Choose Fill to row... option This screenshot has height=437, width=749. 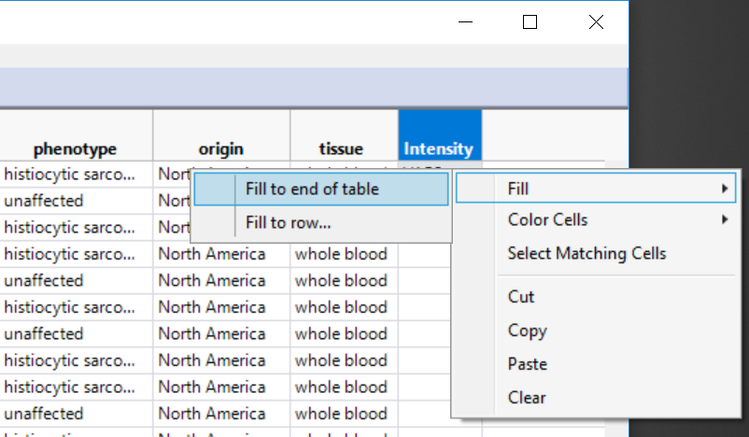[x=288, y=222]
